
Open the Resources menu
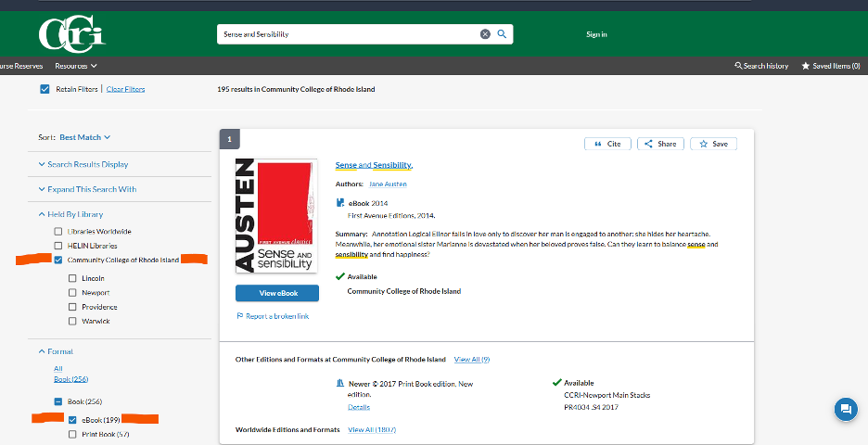(x=76, y=66)
